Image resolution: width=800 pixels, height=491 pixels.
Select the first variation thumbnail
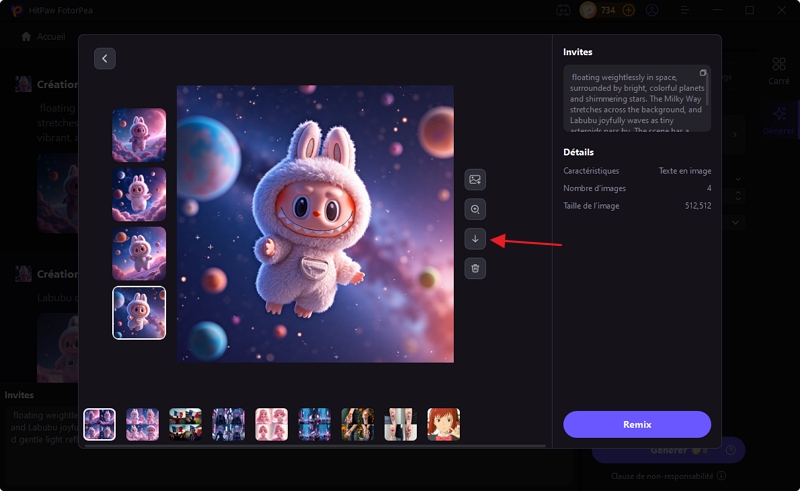139,135
